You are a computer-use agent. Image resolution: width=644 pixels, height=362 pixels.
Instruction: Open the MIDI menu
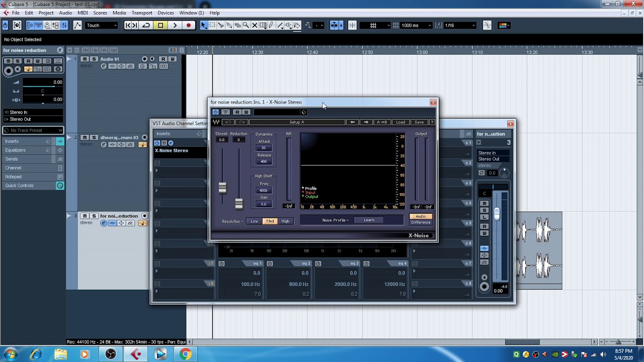83,13
